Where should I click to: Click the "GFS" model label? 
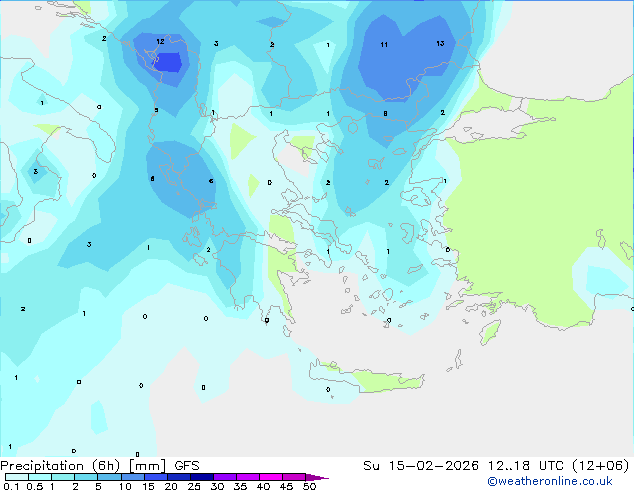[x=187, y=466]
